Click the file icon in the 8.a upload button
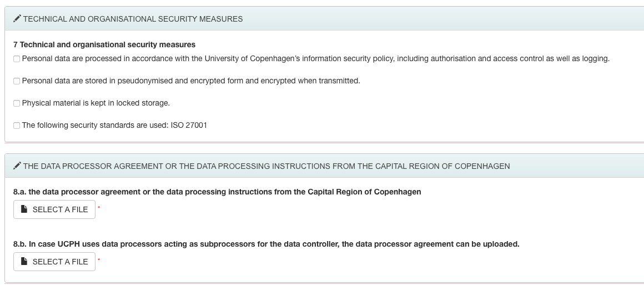 click(x=24, y=209)
